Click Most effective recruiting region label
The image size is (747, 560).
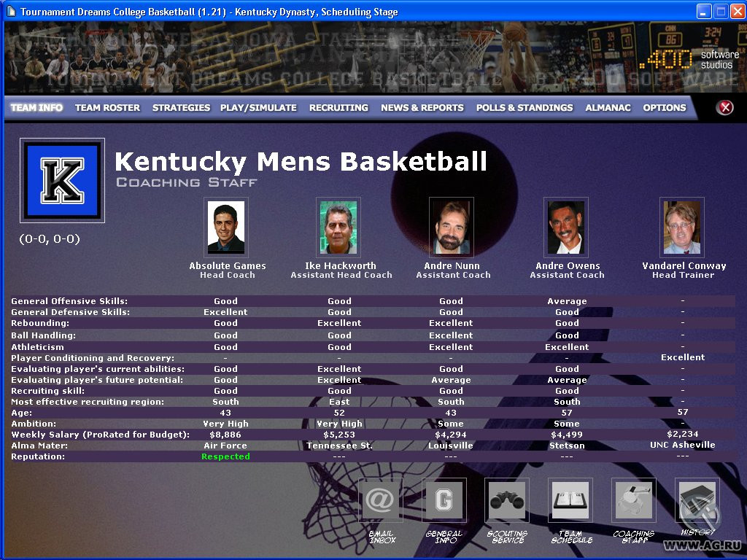88,402
